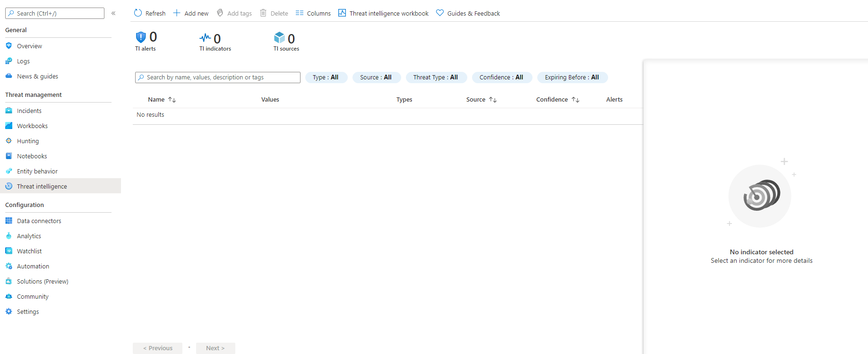
Task: Select Threat intelligence menu item
Action: click(60, 186)
